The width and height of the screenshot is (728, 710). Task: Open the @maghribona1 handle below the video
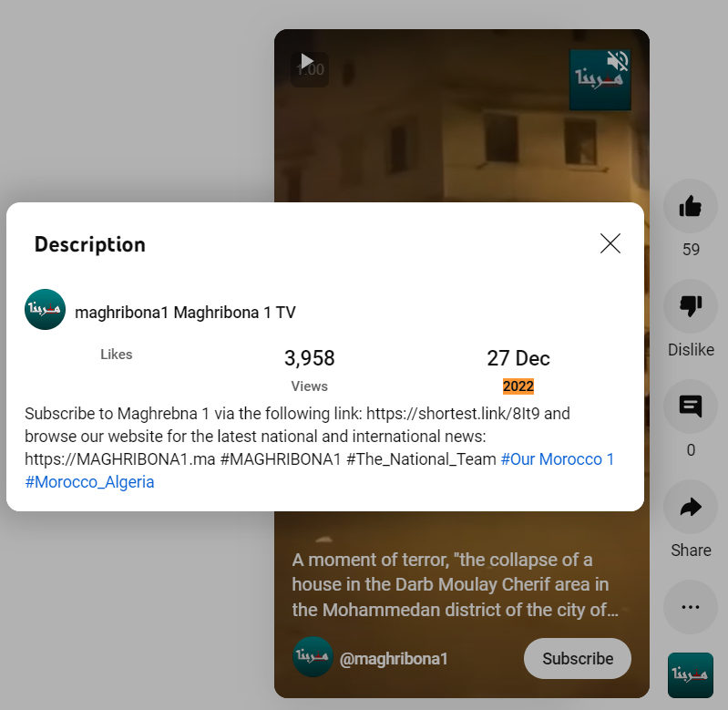point(394,659)
